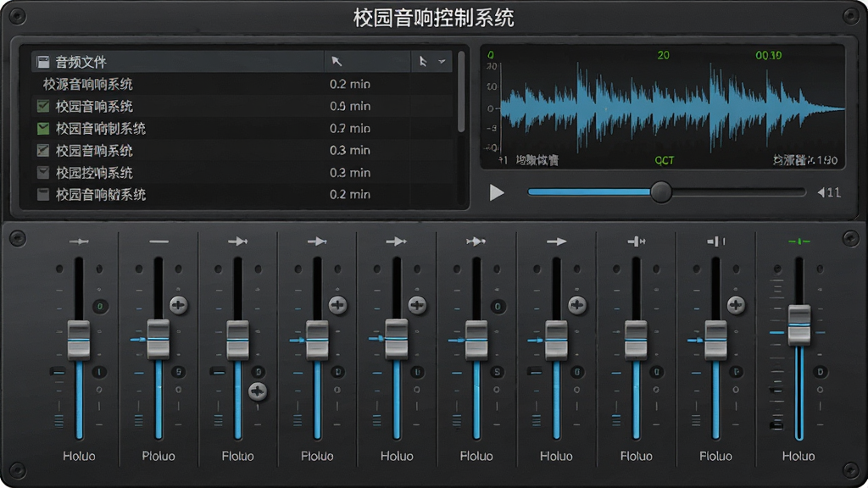Click the fader knob on channel one

[79, 340]
